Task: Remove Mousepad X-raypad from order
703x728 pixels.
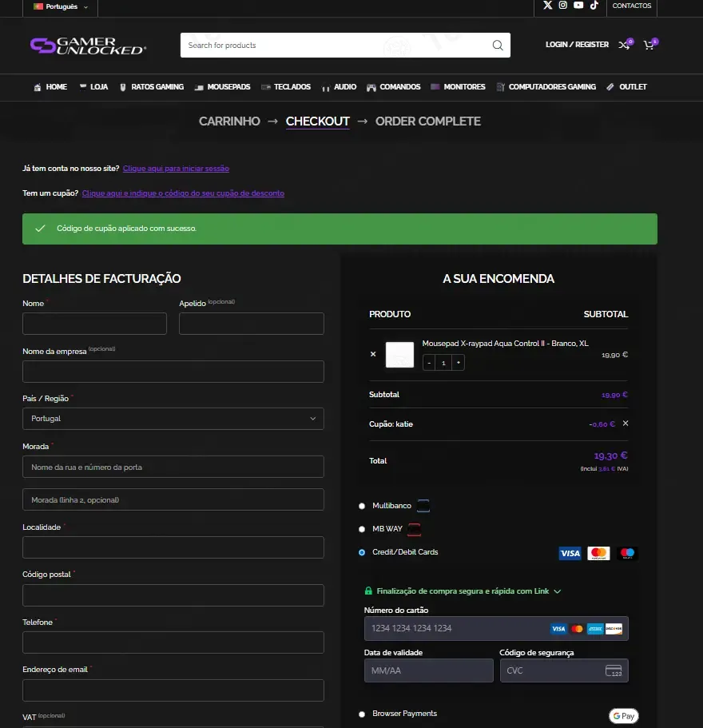Action: tap(373, 354)
